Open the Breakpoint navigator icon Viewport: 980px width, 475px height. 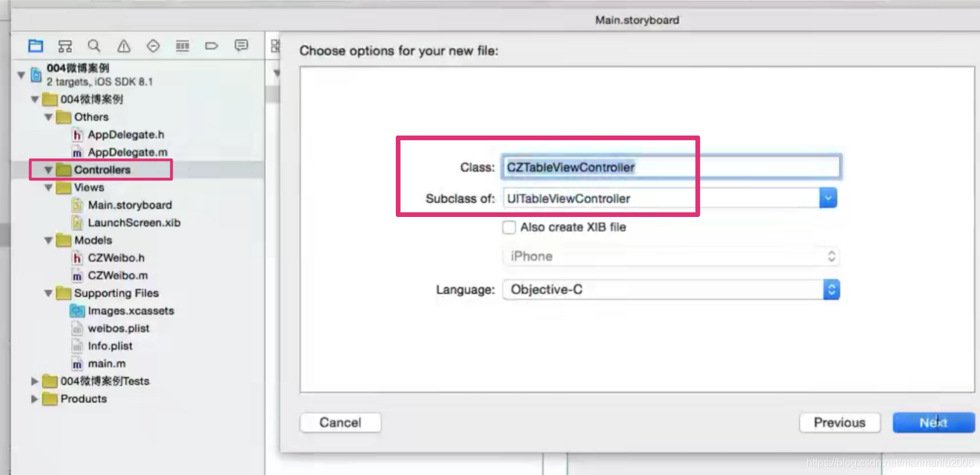click(211, 46)
